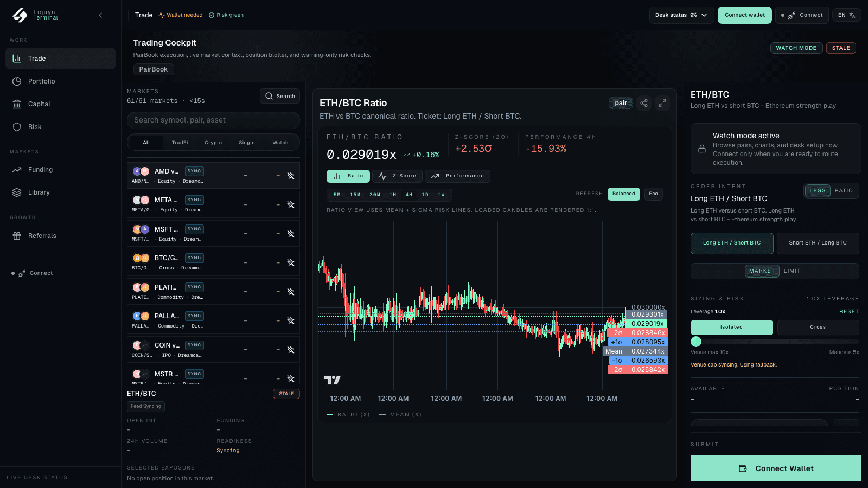Choose Long ETH / Short BTC direction
This screenshot has height=488, width=868.
(732, 243)
